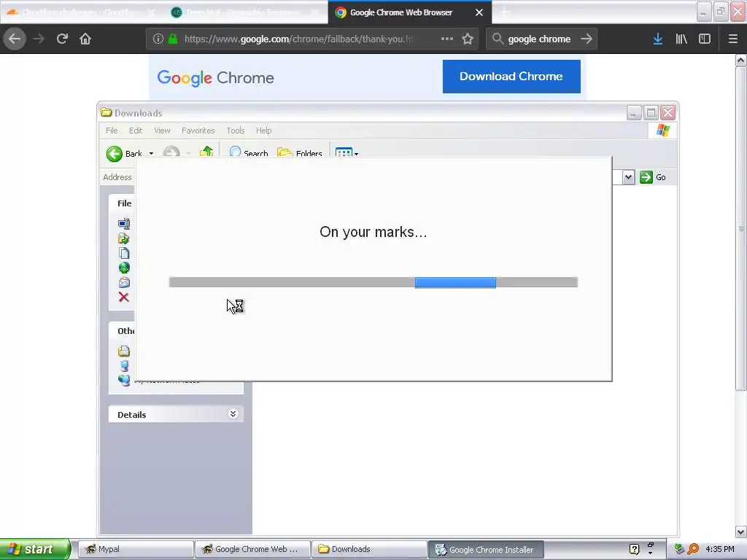Bookmark this page with the star icon
747x560 pixels.
pos(468,39)
